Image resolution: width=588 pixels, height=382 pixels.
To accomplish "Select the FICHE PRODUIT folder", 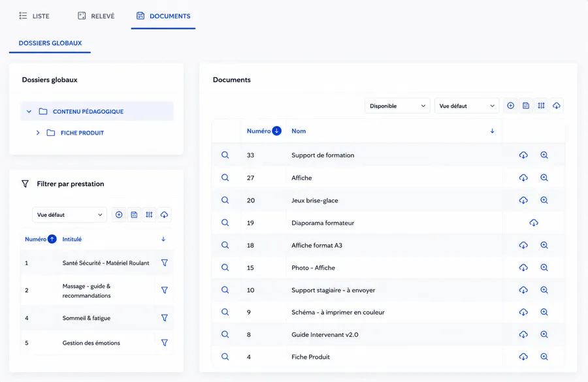I will point(82,133).
